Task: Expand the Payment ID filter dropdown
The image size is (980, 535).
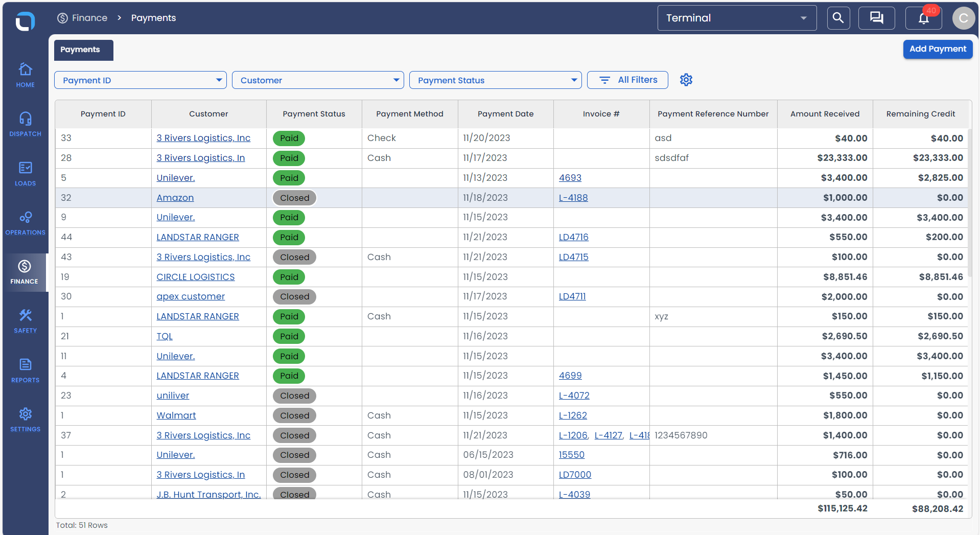Action: (140, 80)
